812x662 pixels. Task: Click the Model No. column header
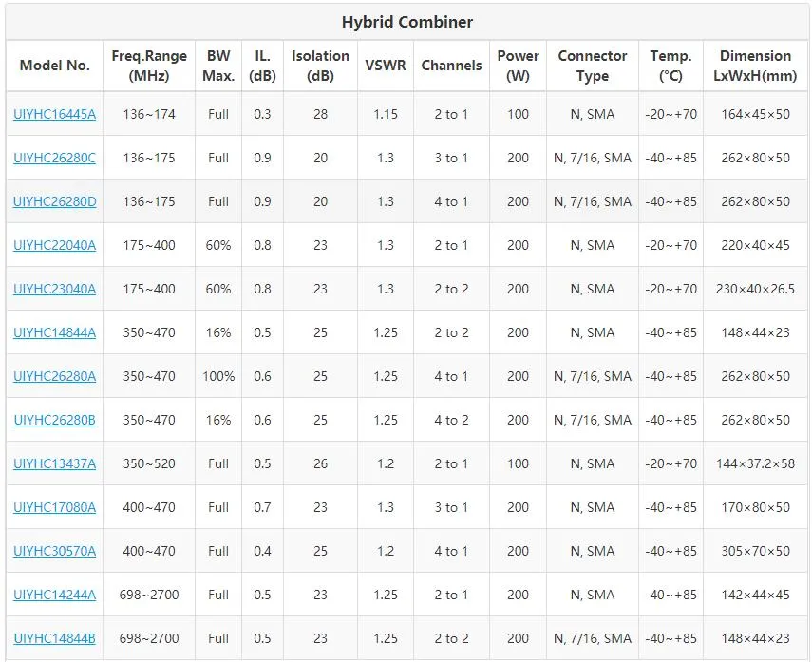(54, 66)
